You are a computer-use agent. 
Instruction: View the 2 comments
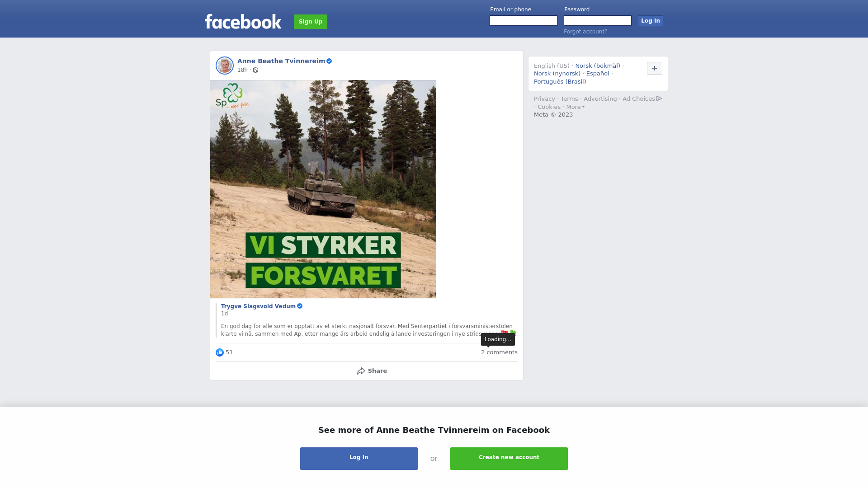click(x=499, y=352)
